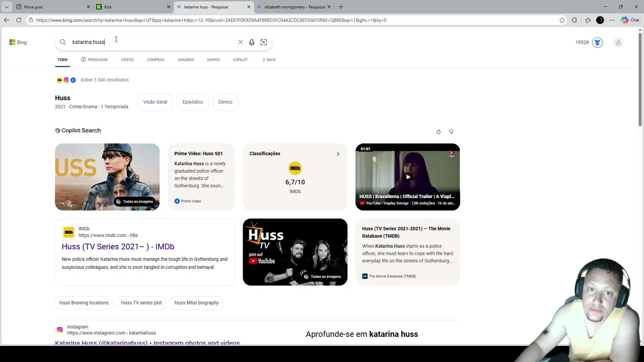
Task: Open new tab with plus button
Action: click(x=341, y=7)
